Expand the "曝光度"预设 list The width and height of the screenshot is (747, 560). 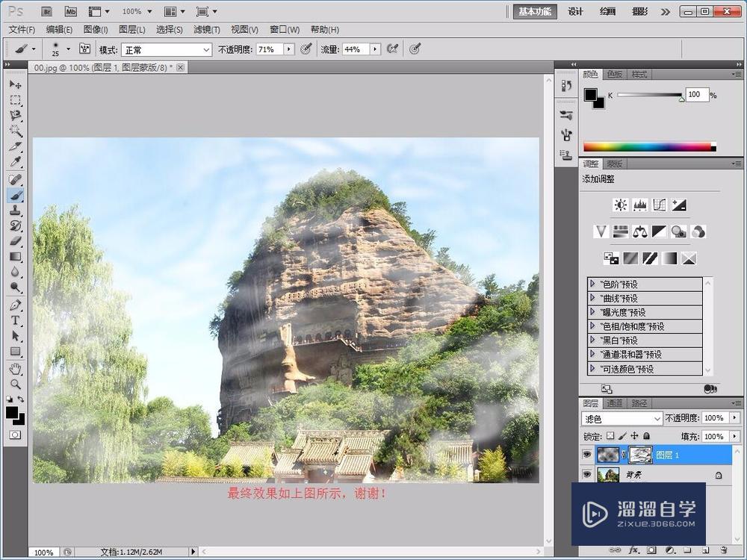(592, 312)
